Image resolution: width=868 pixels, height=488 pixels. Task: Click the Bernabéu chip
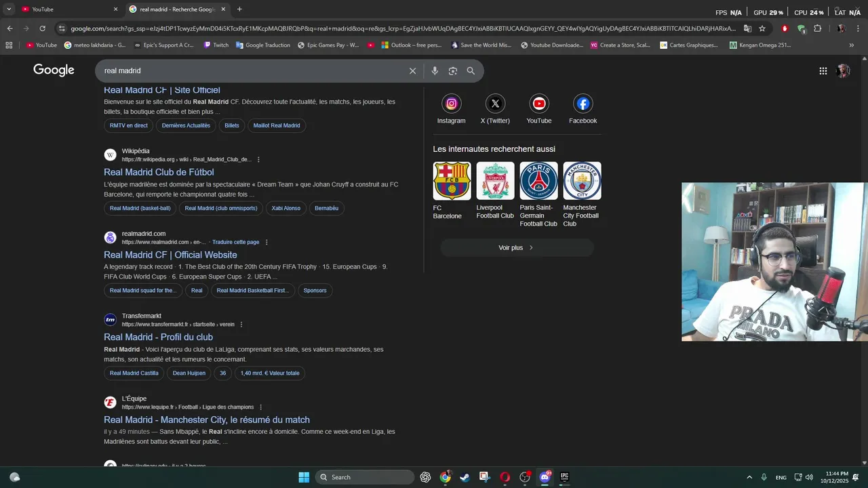coord(326,208)
